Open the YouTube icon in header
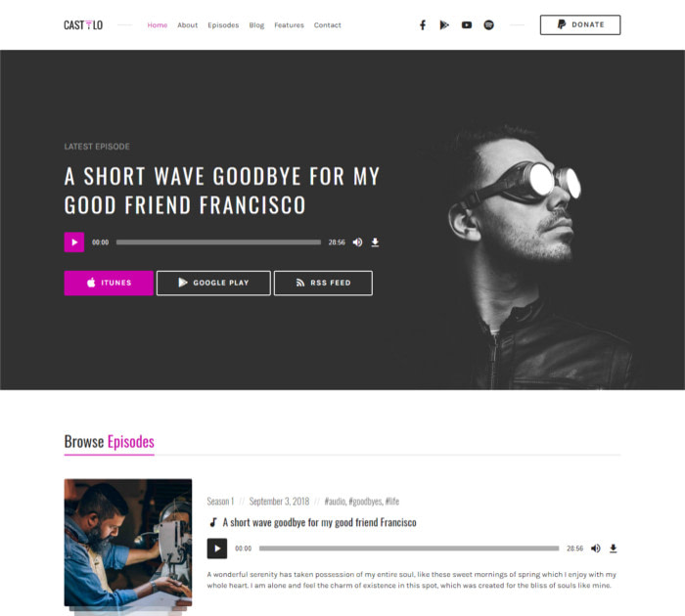Screen dimensions: 685x616 (467, 24)
